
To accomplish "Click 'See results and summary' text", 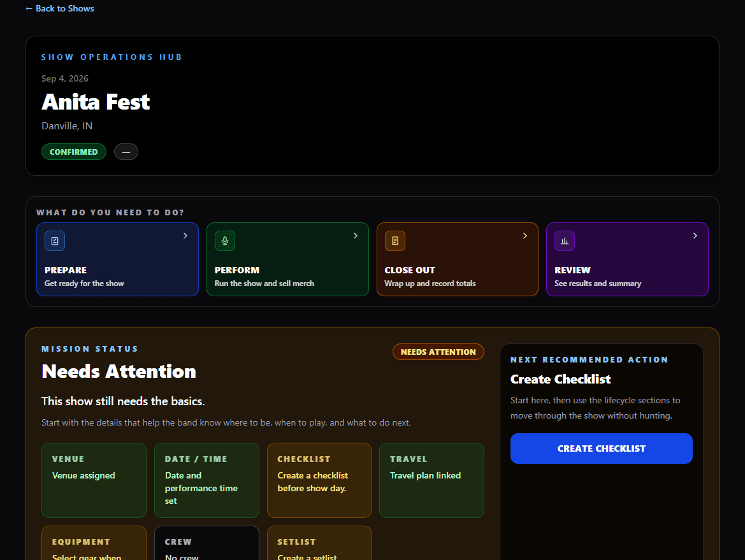I will (x=598, y=283).
